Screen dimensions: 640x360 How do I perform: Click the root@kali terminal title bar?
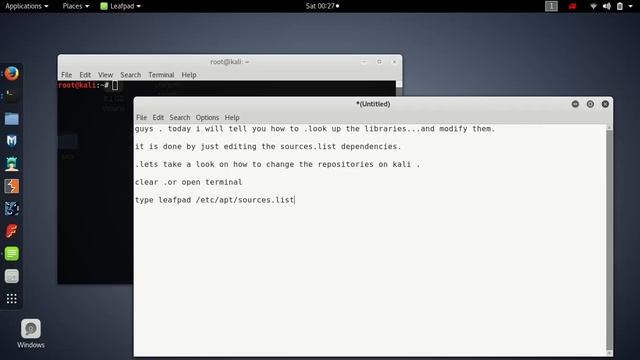click(229, 62)
